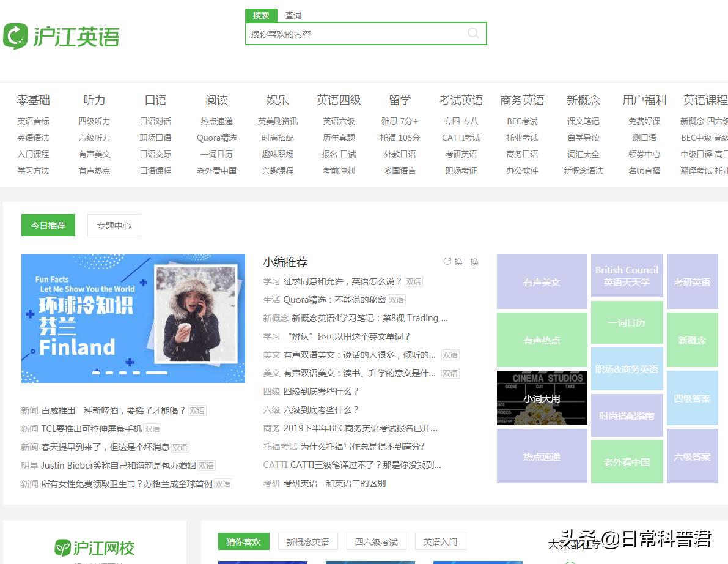The width and height of the screenshot is (728, 564).
Task: Open the 留学 navigation menu
Action: 400,100
